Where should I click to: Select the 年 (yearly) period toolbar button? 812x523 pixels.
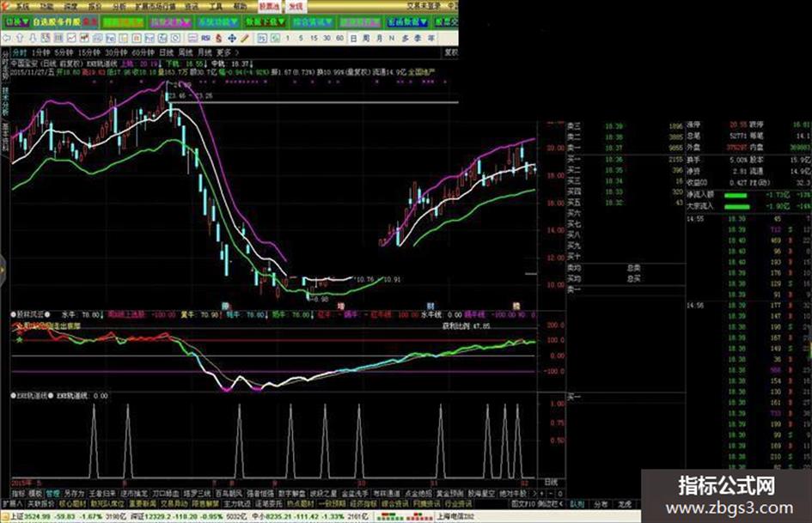430,39
